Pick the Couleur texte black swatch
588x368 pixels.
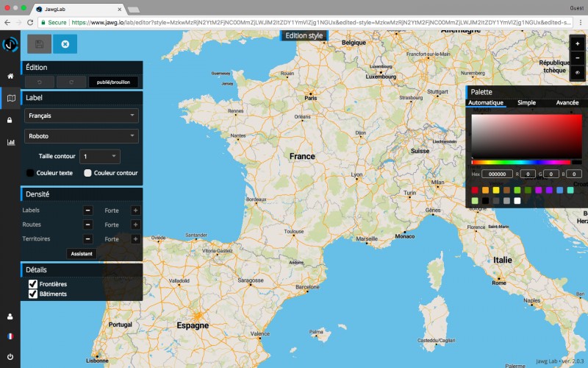tap(30, 173)
